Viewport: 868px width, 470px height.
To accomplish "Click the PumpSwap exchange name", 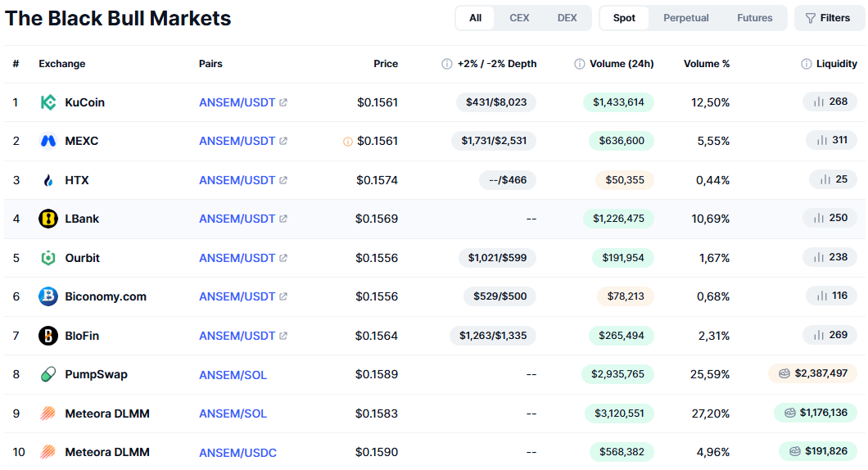I will (97, 374).
